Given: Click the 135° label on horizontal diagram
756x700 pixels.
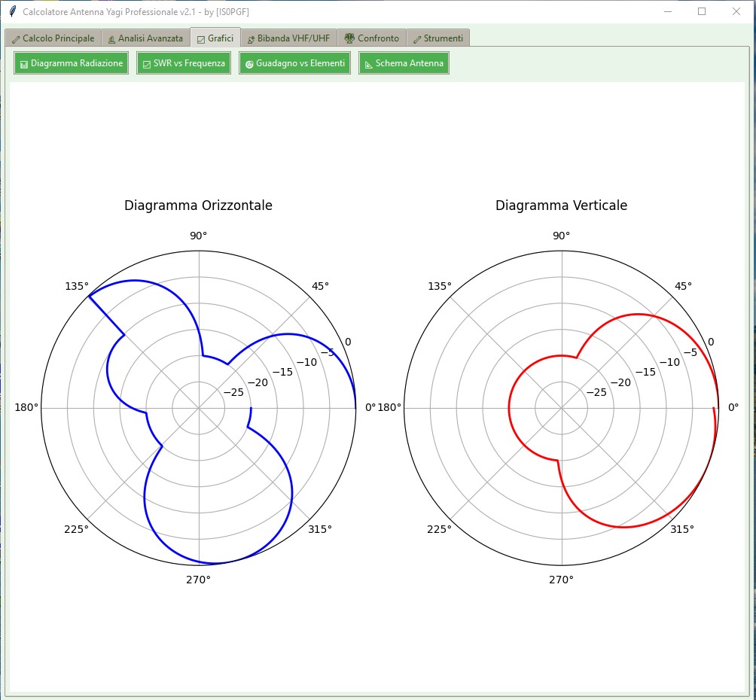Looking at the screenshot, I should point(77,286).
